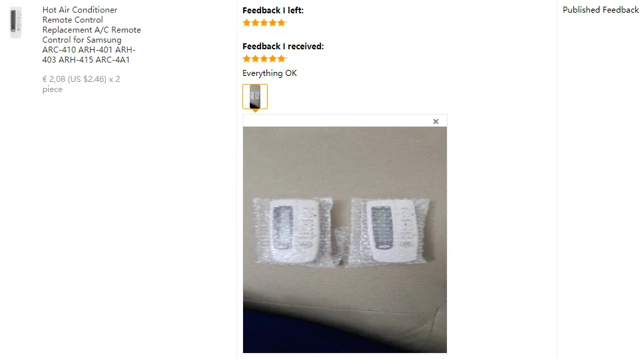Click the fourth star under Feedback I received
Screen dimensions: 644x359
click(272, 59)
